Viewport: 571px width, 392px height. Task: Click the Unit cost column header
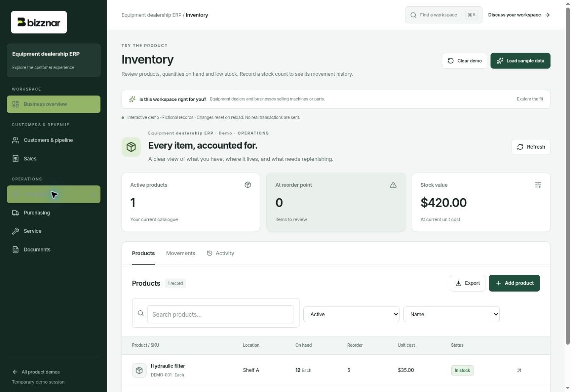[x=406, y=345]
